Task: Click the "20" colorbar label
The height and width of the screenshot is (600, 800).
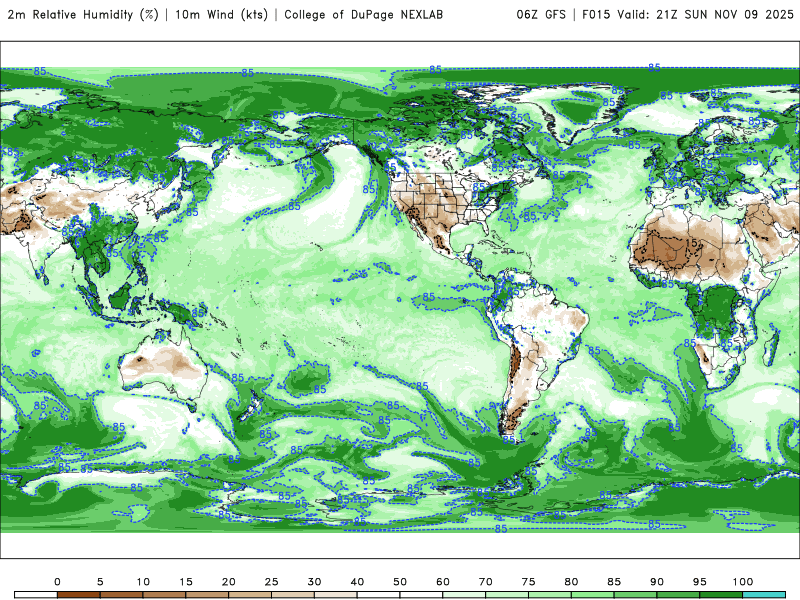Action: tap(229, 582)
